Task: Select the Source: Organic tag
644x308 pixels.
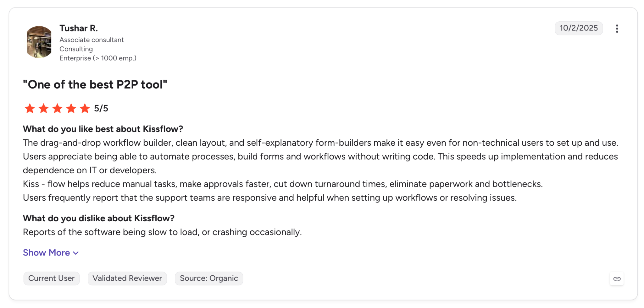Action: point(209,278)
